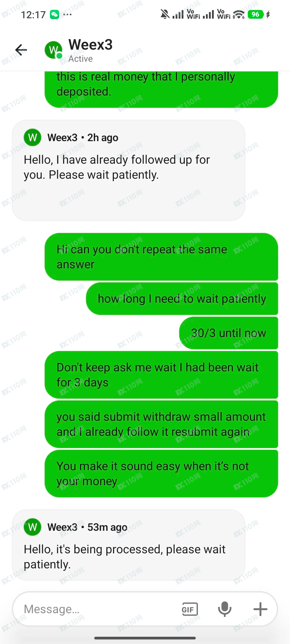Image resolution: width=290 pixels, height=644 pixels.
Task: Tap the WeChat notification icon in status bar
Action: coord(55,14)
